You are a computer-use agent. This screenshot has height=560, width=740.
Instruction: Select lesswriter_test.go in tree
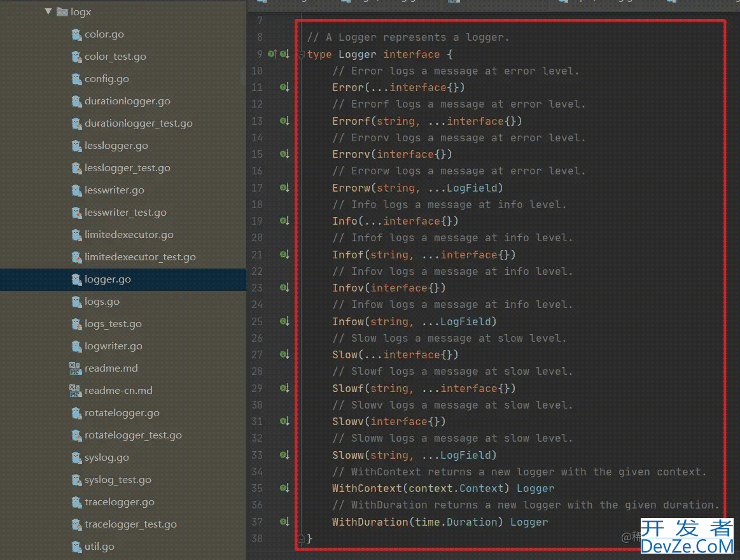pos(125,213)
